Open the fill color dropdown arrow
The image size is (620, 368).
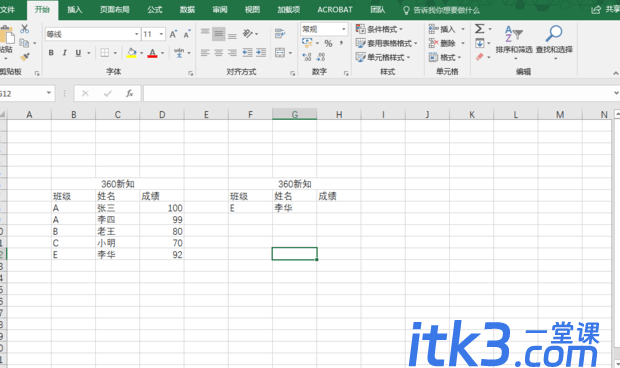[141, 53]
